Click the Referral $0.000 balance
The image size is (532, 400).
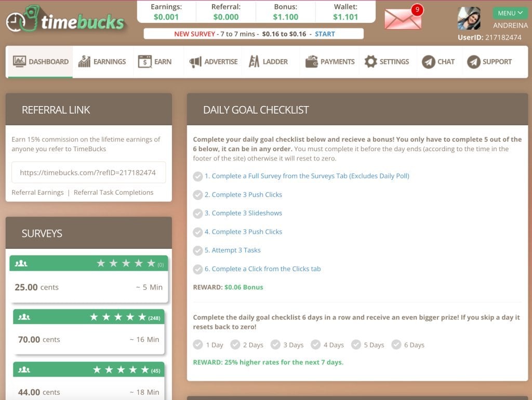click(x=226, y=17)
